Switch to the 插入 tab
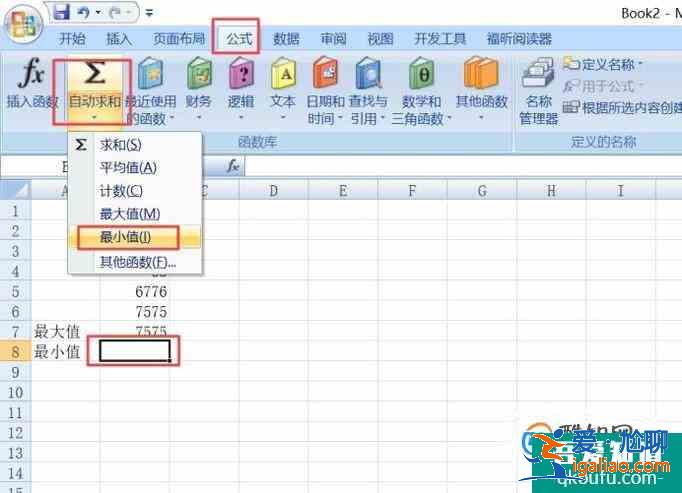The image size is (682, 493). point(119,39)
